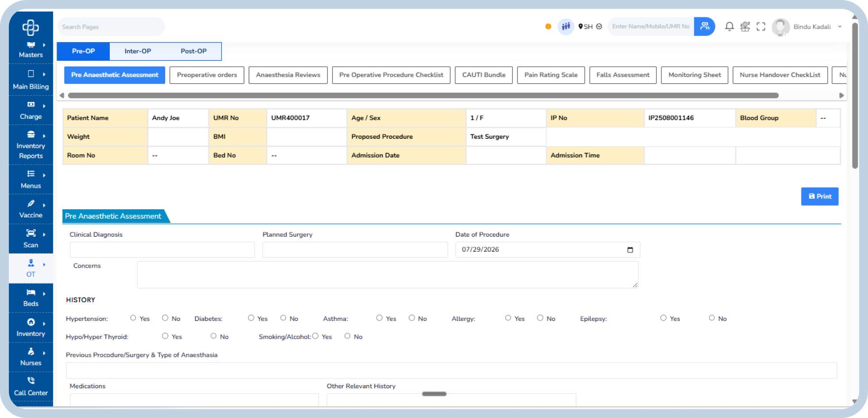The height and width of the screenshot is (418, 868).
Task: Focus the Planned Surgery input field
Action: pos(355,250)
